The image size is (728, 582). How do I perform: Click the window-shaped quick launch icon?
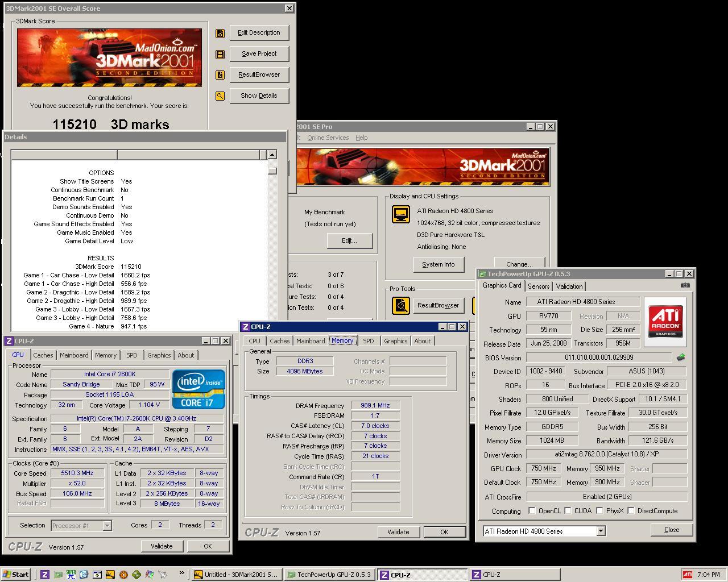point(97,575)
